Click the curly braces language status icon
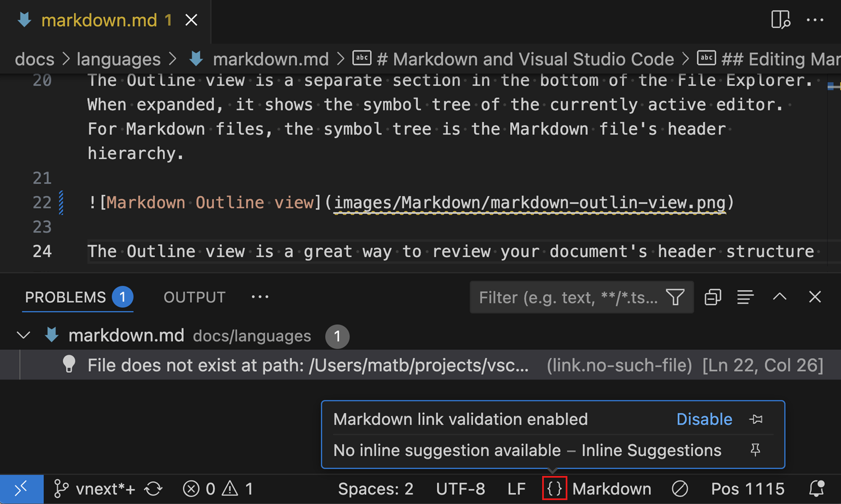 (x=554, y=488)
